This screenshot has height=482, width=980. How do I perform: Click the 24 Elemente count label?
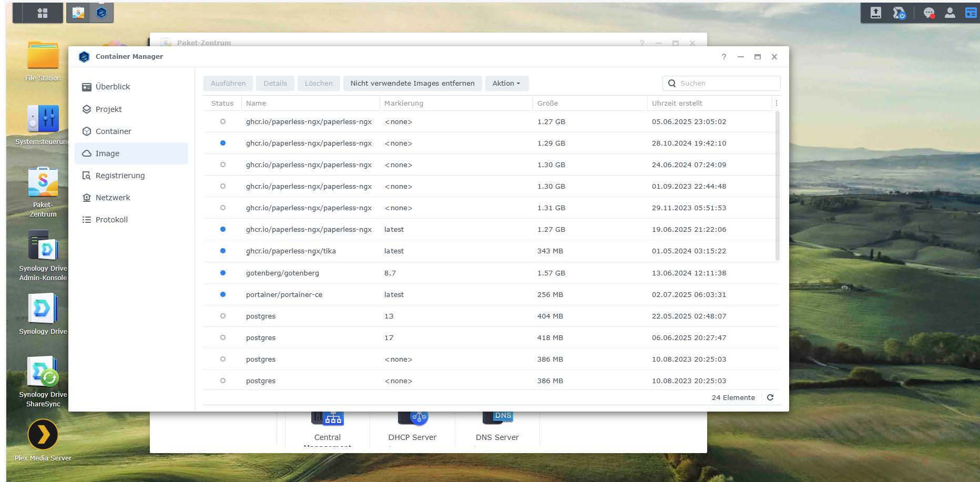(x=733, y=397)
